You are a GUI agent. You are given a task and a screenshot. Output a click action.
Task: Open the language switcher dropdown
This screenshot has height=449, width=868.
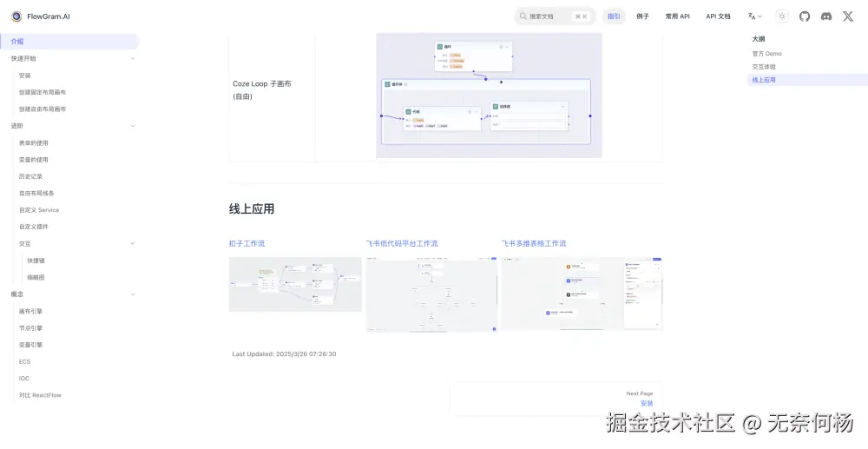pos(754,17)
